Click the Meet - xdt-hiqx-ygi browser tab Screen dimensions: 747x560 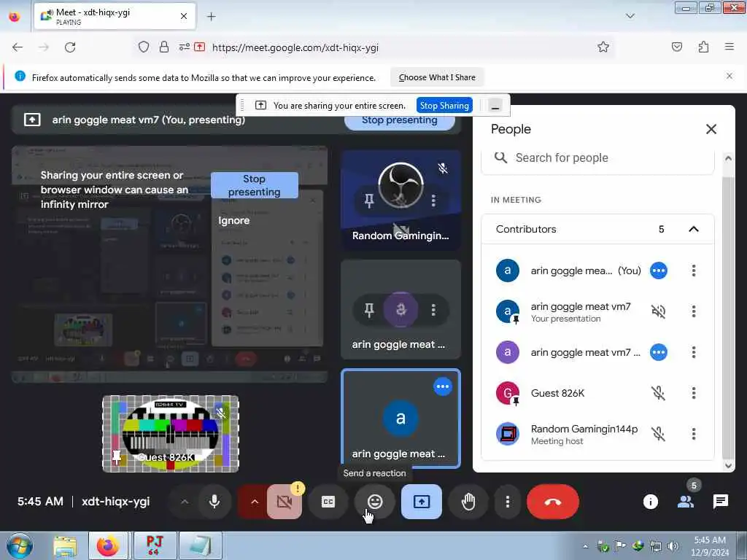pos(115,16)
